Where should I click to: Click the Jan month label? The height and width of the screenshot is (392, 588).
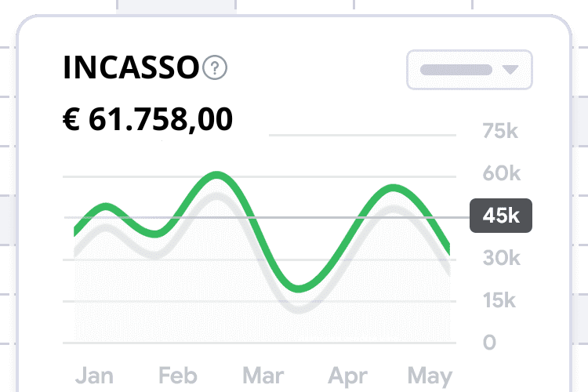[94, 376]
